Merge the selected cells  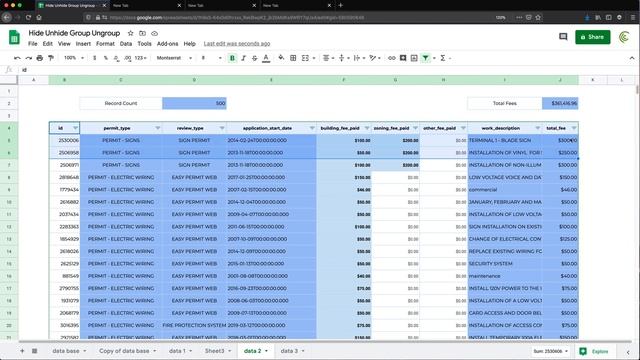(x=305, y=58)
